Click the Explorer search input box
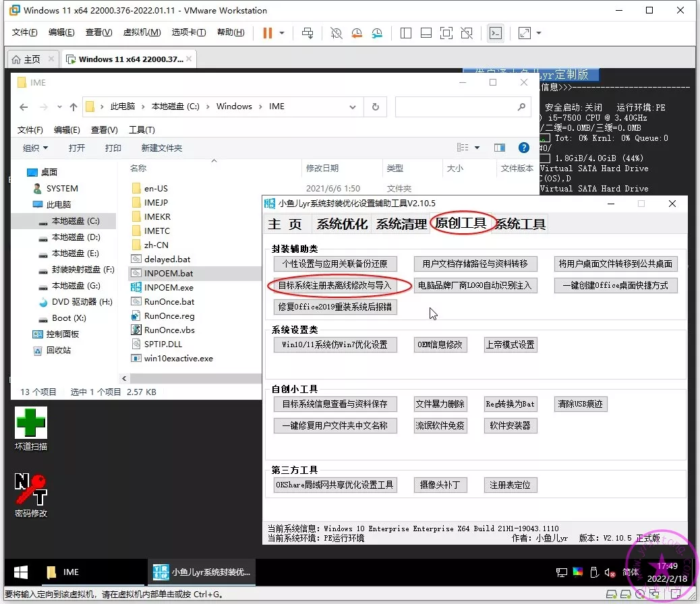 point(455,107)
